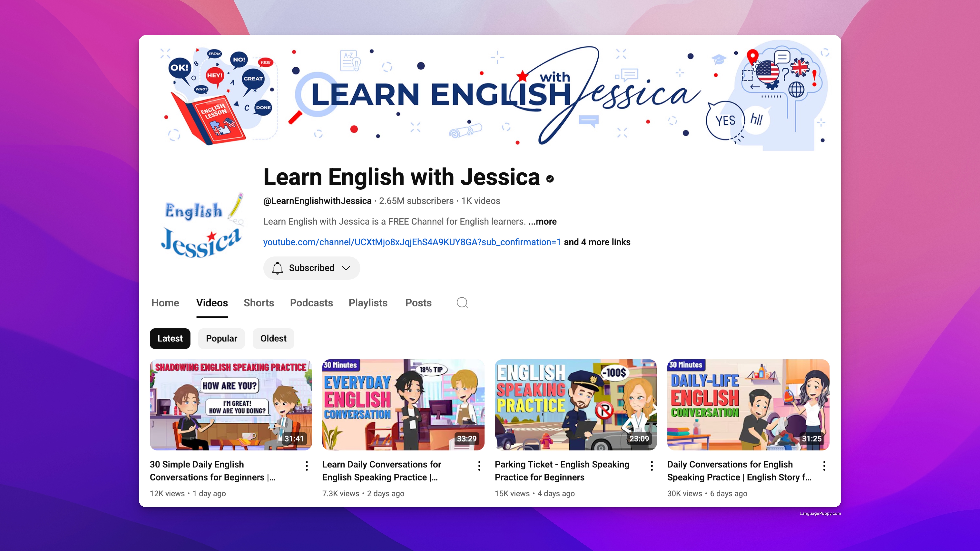The image size is (980, 551).
Task: Sort videos by Popular
Action: tap(221, 338)
